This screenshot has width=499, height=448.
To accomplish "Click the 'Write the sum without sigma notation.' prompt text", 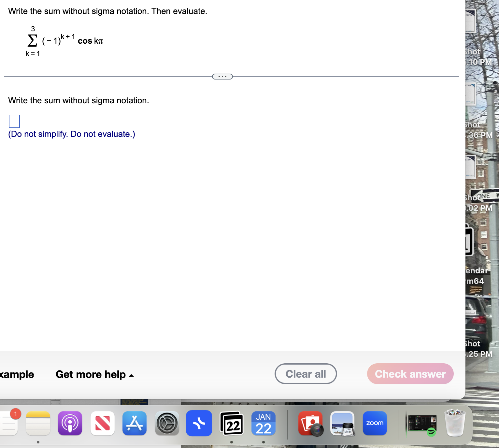I will (78, 100).
